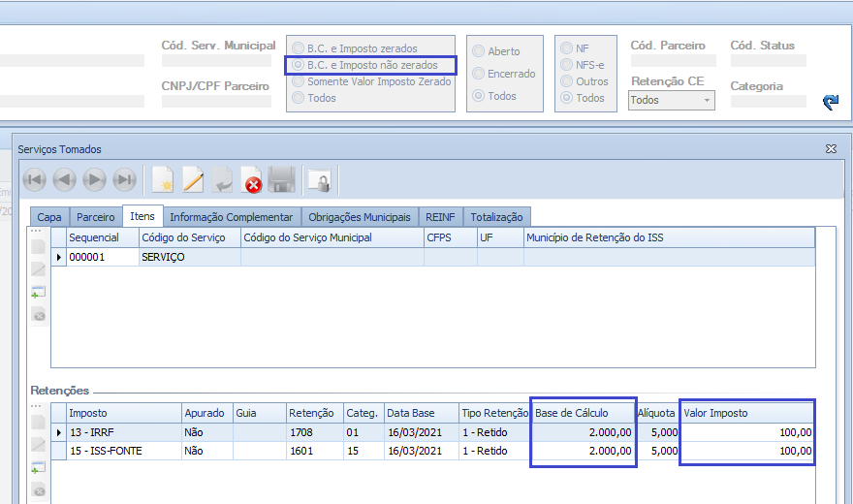The image size is (853, 504).
Task: Open the Retenção CE dropdown
Action: (707, 100)
